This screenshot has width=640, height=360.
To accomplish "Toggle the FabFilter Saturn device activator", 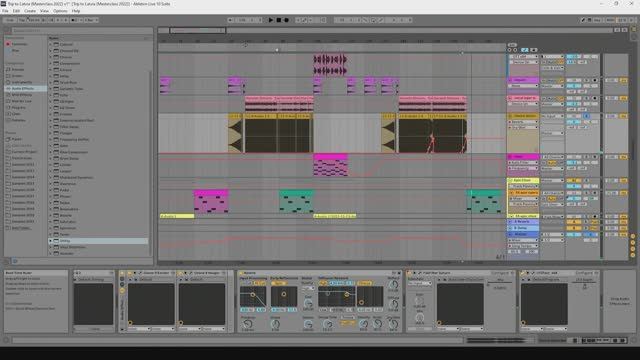I will click(409, 273).
